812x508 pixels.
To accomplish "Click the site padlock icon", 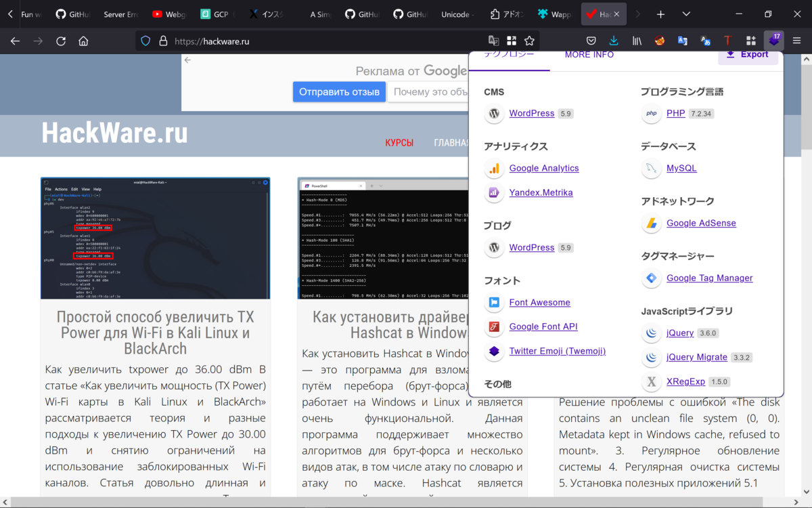I will tap(163, 41).
